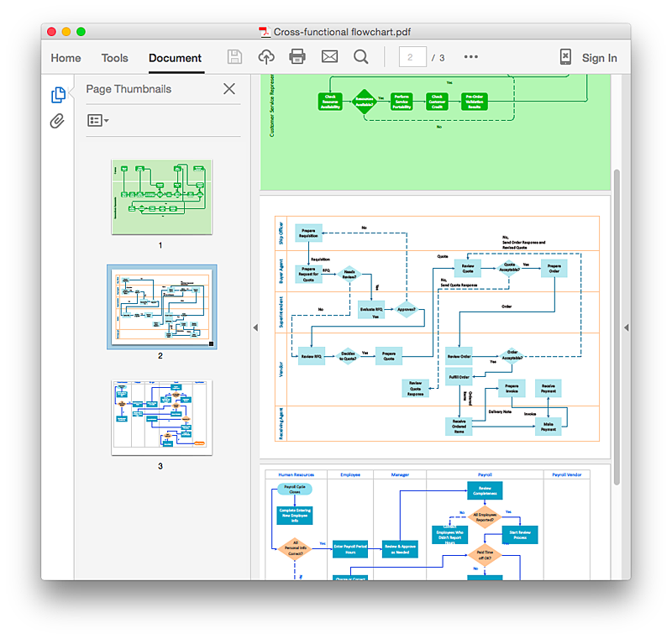Select page 1 thumbnail
Screen dimensions: 672x639
[161, 197]
